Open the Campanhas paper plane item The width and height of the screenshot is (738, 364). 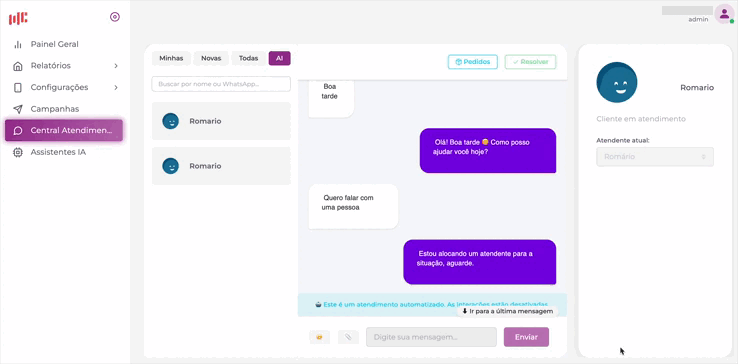coord(18,109)
